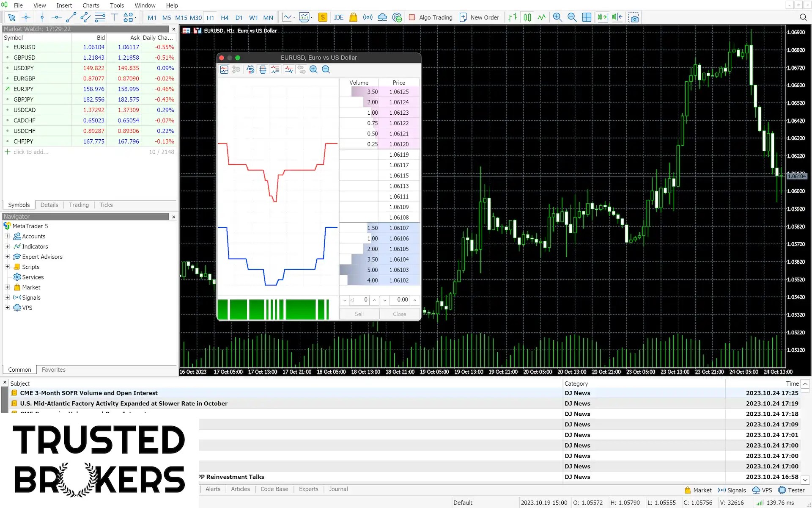The height and width of the screenshot is (508, 812).
Task: Switch chart to candlestick display
Action: click(527, 17)
